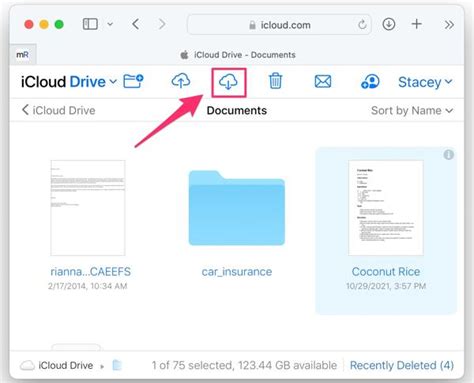Select the pinned mR tab

tap(22, 54)
